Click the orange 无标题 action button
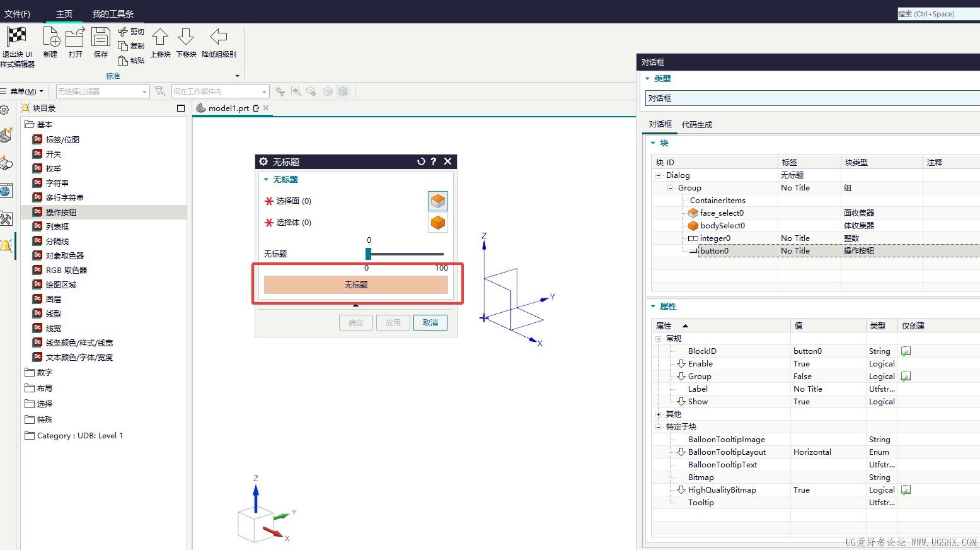Viewport: 980px width, 550px height. [355, 284]
